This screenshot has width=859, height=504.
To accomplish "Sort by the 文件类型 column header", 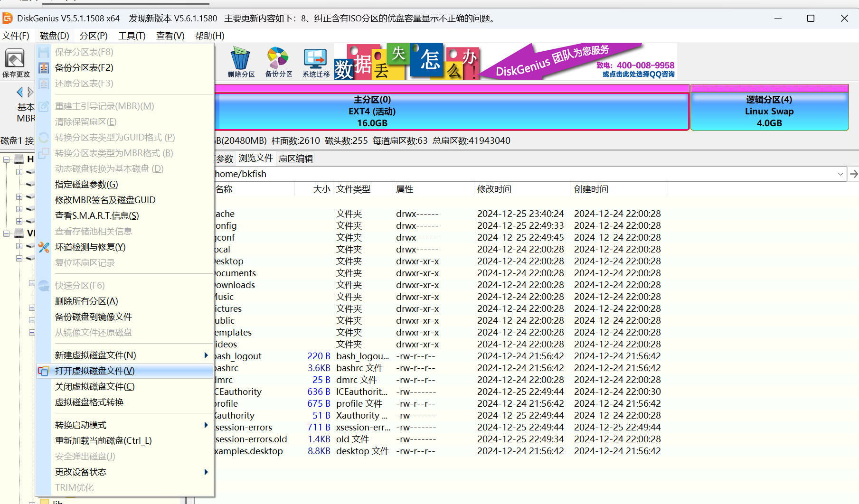I will (x=363, y=189).
